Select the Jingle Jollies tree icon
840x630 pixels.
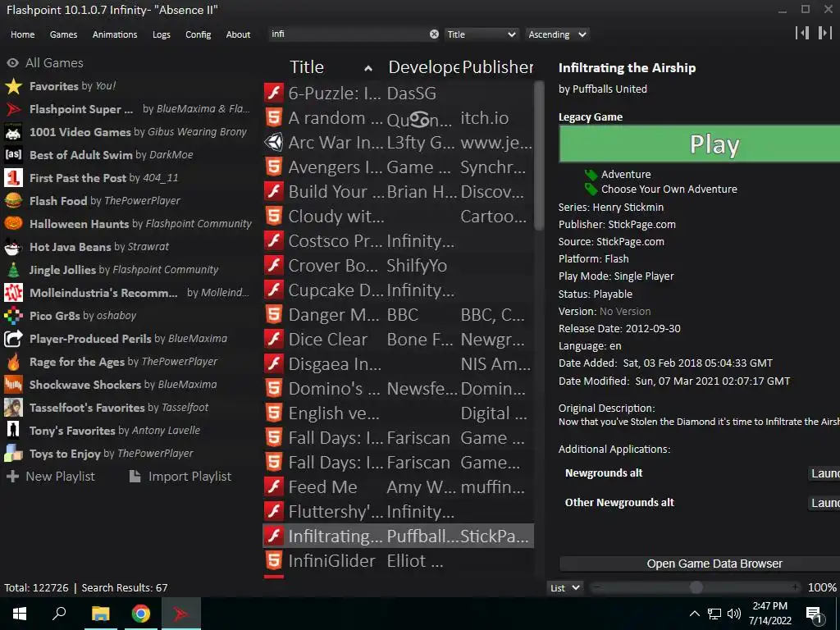13,269
